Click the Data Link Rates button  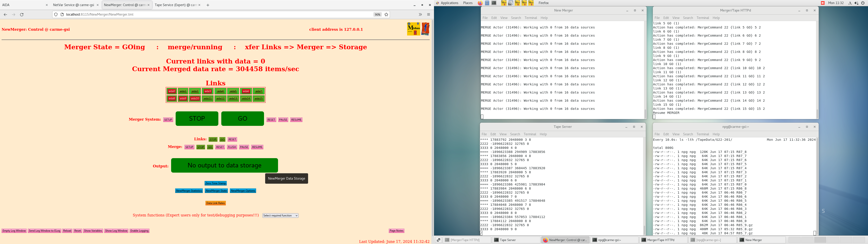[x=216, y=203]
